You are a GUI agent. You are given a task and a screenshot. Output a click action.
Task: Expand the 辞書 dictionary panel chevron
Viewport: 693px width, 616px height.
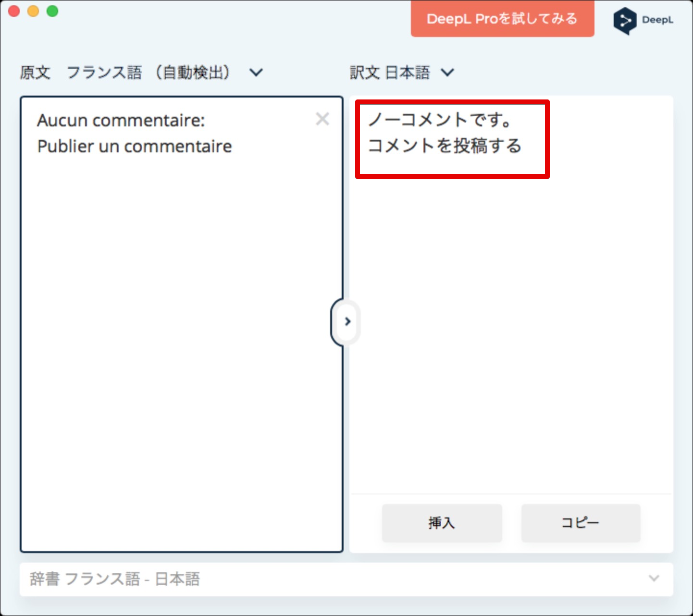coord(654,578)
